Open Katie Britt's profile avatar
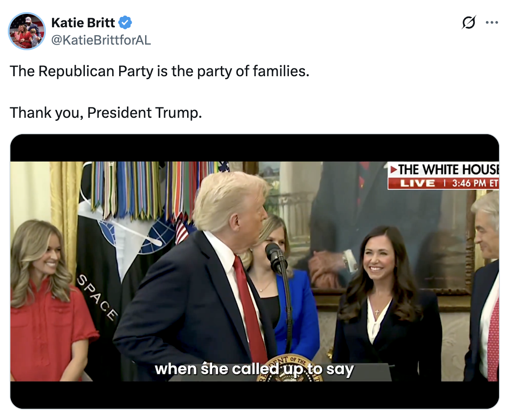This screenshot has height=420, width=512. (27, 31)
